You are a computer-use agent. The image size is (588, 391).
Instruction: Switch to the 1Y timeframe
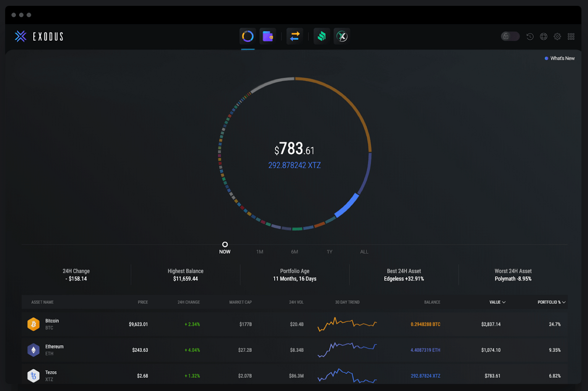329,251
